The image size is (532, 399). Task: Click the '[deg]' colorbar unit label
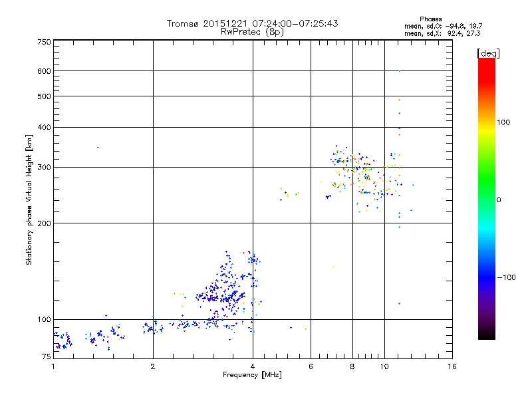tap(488, 53)
